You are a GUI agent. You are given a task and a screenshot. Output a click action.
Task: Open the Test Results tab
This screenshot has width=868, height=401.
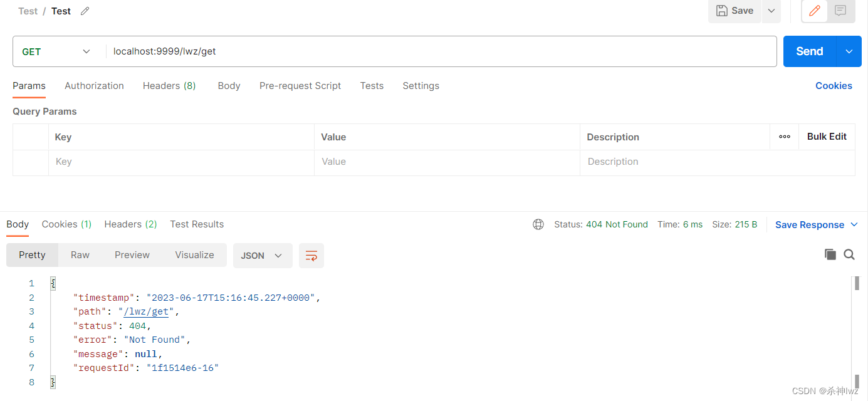(197, 224)
